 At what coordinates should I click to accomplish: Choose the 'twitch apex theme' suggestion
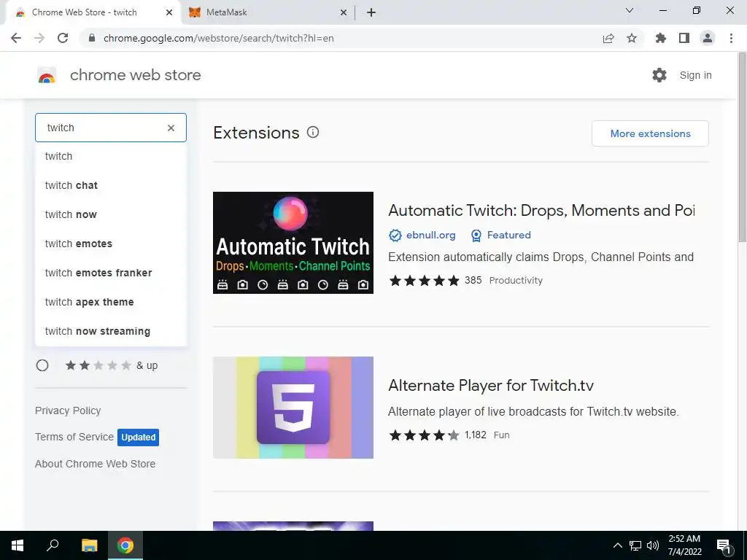[x=111, y=302]
